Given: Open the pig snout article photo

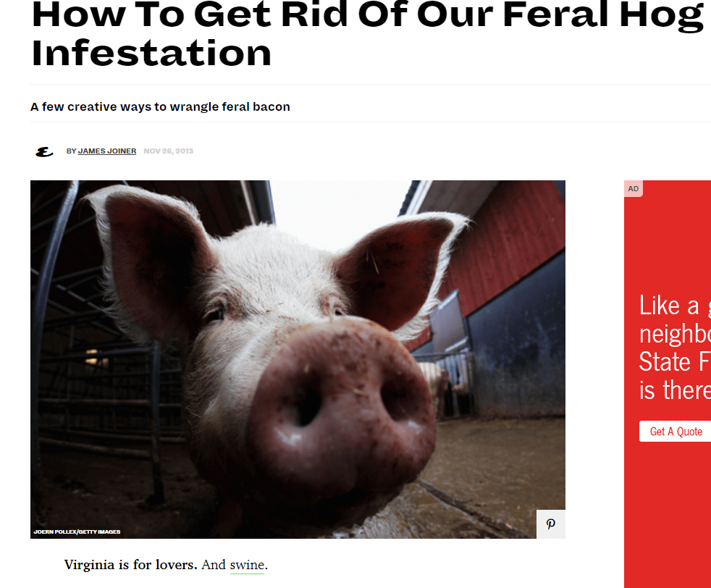Looking at the screenshot, I should tap(298, 359).
